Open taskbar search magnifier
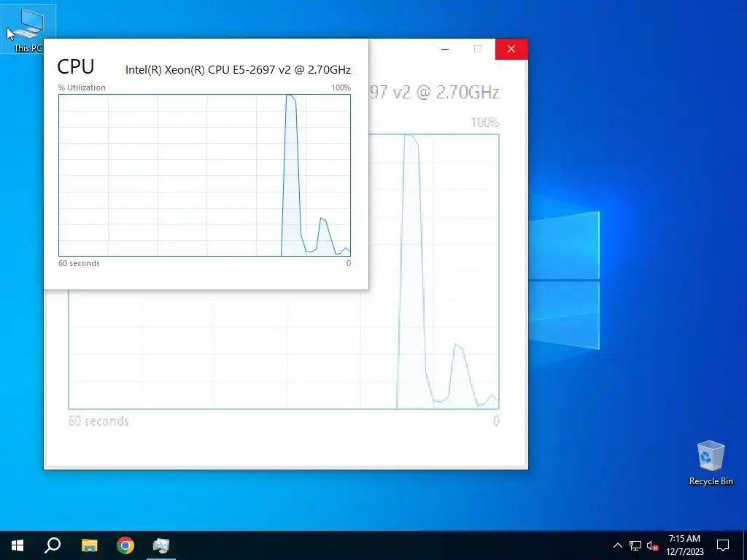747x560 pixels. pyautogui.click(x=53, y=545)
